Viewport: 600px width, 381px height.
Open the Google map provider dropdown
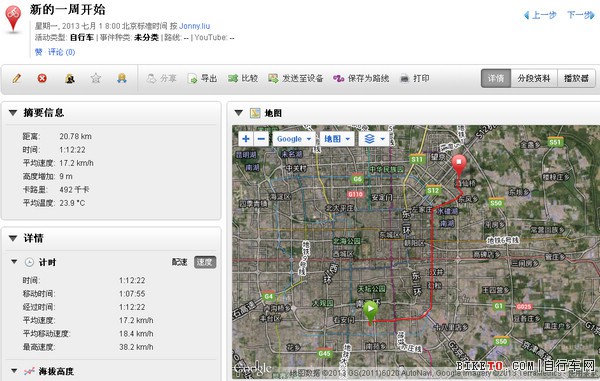[294, 139]
